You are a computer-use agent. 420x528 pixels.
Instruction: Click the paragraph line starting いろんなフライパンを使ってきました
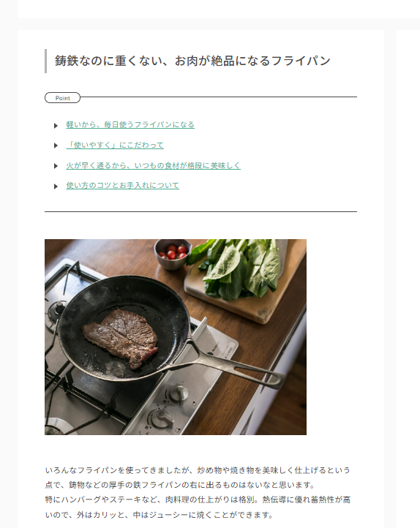pos(198,470)
